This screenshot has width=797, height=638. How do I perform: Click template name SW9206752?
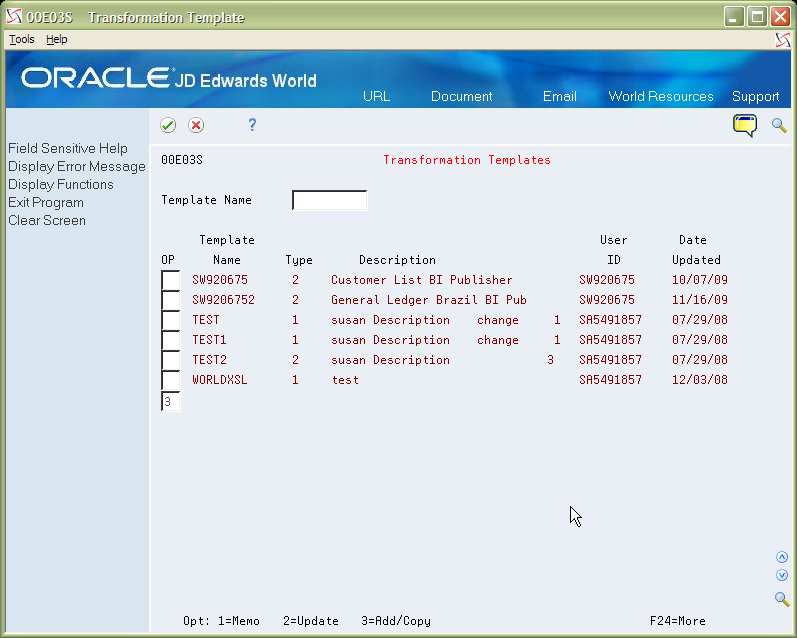click(x=224, y=300)
